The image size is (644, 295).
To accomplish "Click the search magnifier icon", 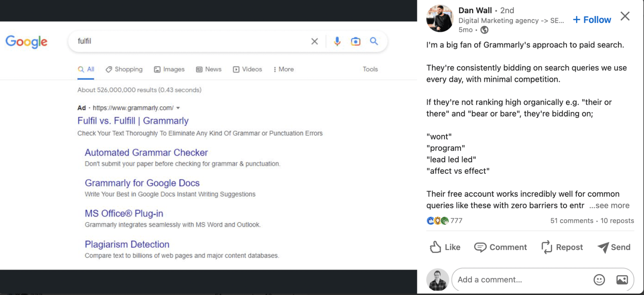I will click(374, 41).
